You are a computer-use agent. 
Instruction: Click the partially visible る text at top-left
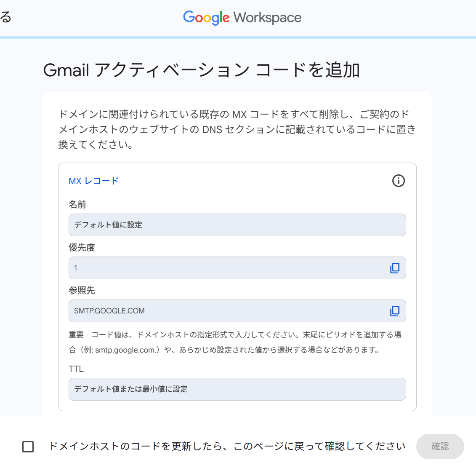(6, 18)
